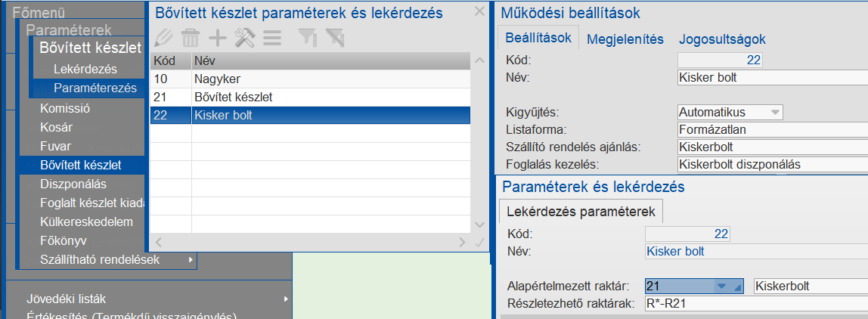868x319 pixels.
Task: Open the Lekérdezés submenu entry
Action: pos(85,69)
